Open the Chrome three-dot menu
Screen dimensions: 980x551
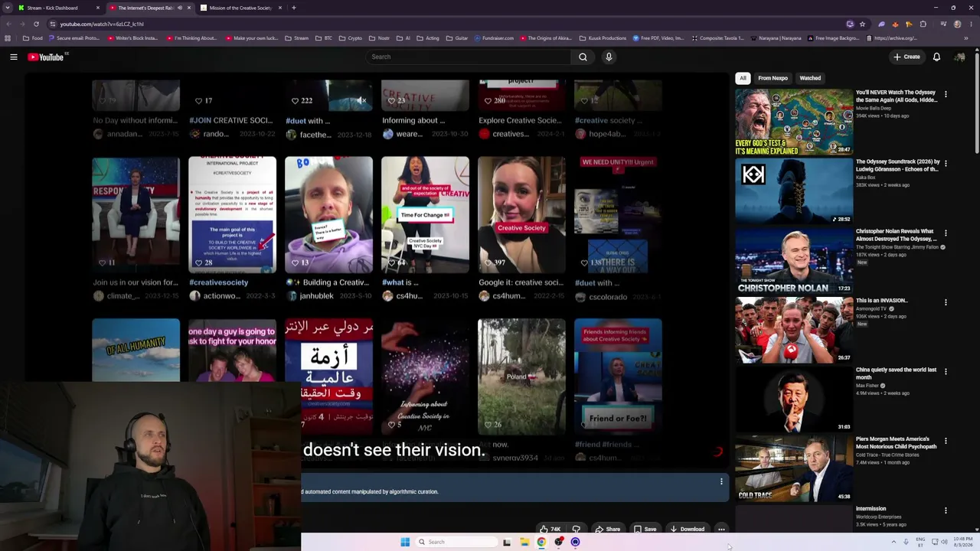coord(969,24)
